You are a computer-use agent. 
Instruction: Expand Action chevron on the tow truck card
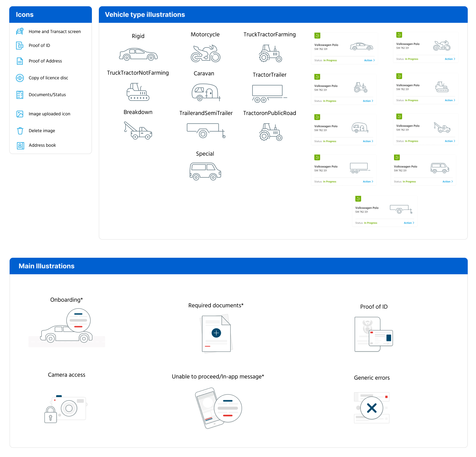tap(455, 141)
